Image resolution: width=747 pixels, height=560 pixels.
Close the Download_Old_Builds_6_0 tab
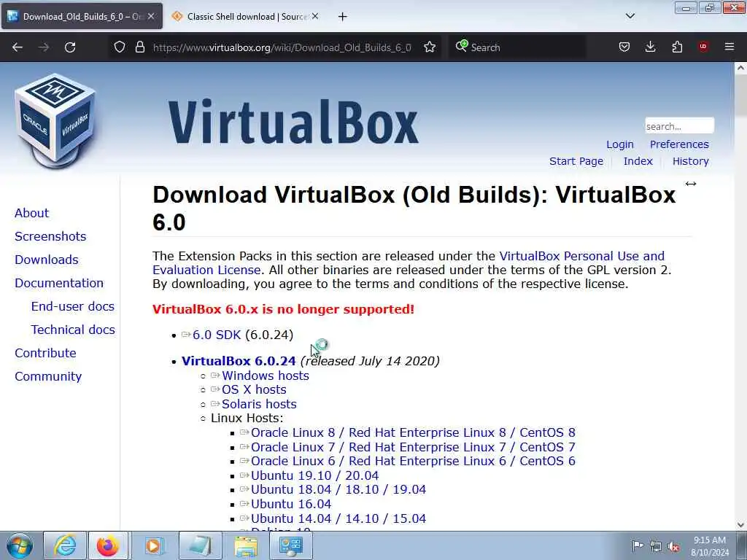(151, 16)
